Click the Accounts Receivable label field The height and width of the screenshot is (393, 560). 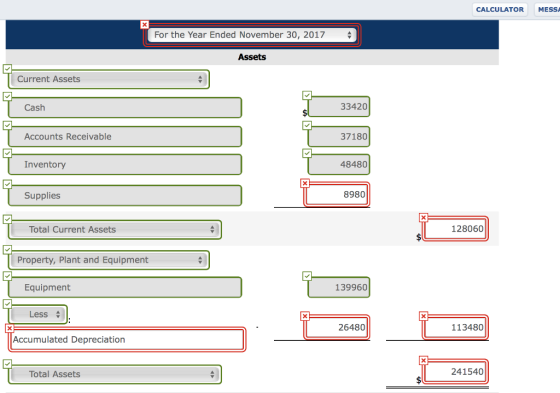click(125, 136)
